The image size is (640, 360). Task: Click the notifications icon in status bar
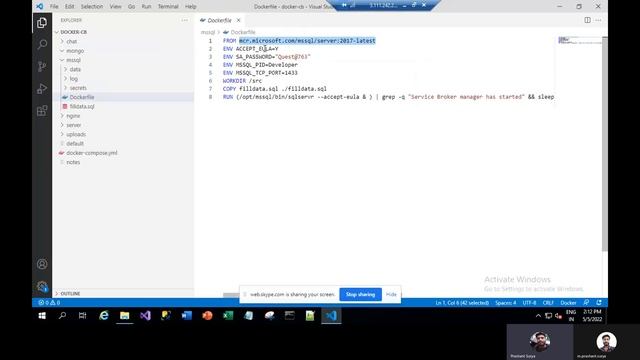(599, 302)
